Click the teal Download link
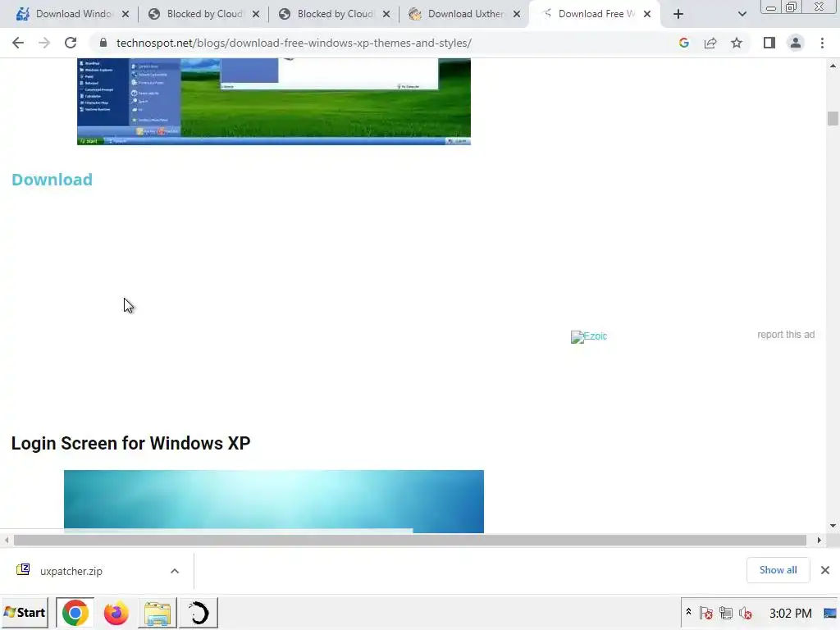 [x=52, y=180]
